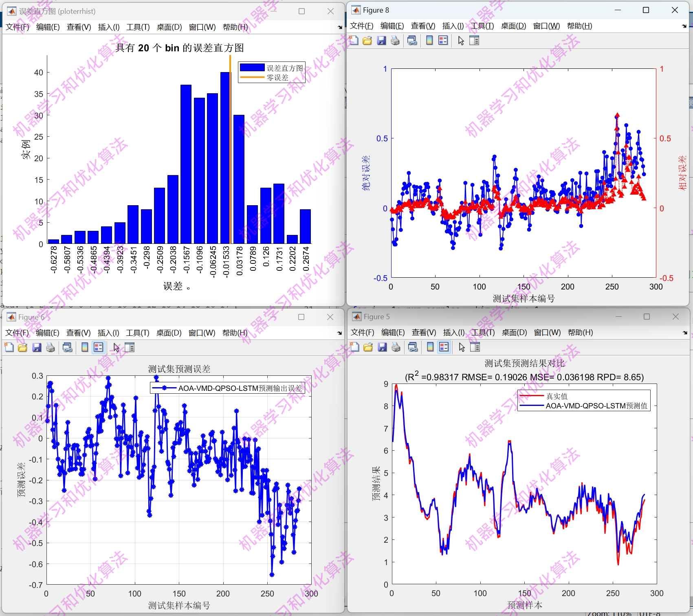
Task: Click MATLAB logo in Figure 8 title bar
Action: click(356, 10)
